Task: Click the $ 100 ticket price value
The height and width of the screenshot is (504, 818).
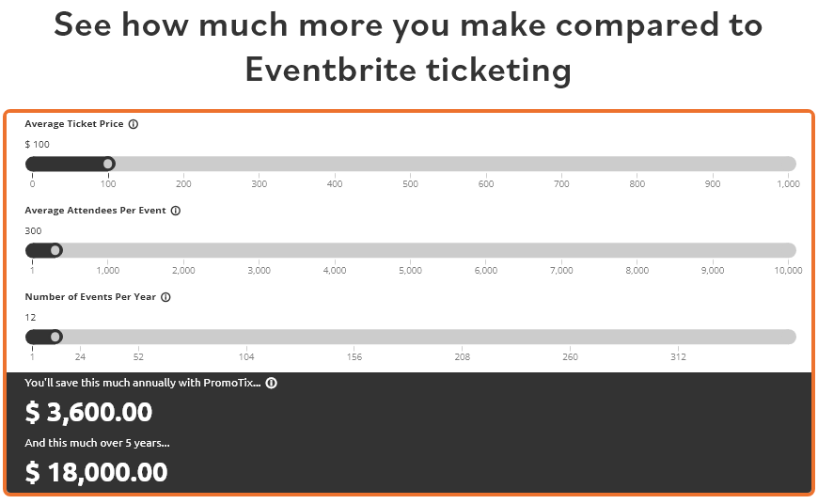Action: tap(38, 144)
